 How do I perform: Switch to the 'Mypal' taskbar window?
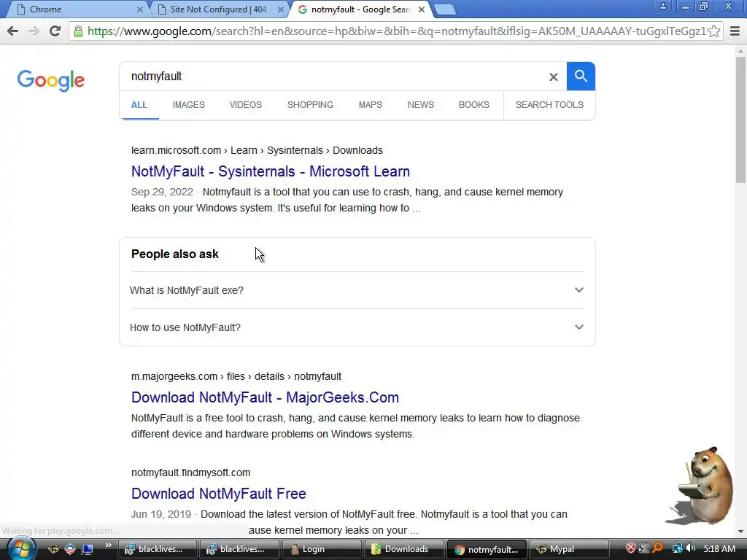coord(569,550)
